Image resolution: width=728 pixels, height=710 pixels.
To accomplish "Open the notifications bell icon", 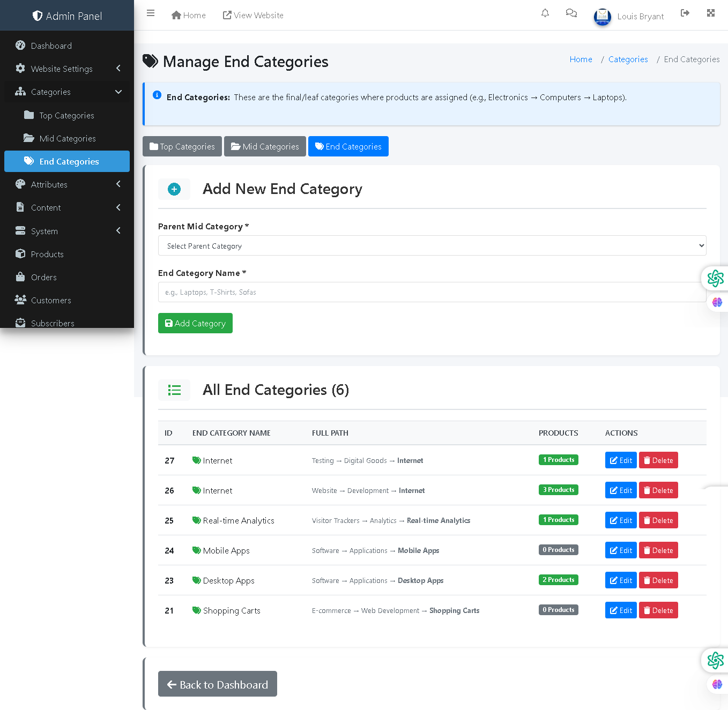I will pyautogui.click(x=545, y=13).
